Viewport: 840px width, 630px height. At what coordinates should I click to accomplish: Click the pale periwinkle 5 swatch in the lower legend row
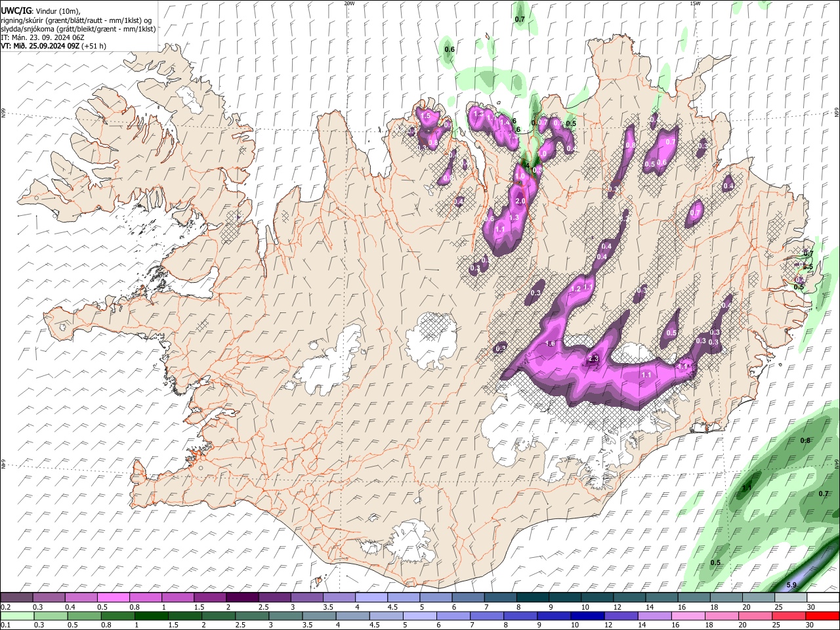[x=419, y=616]
